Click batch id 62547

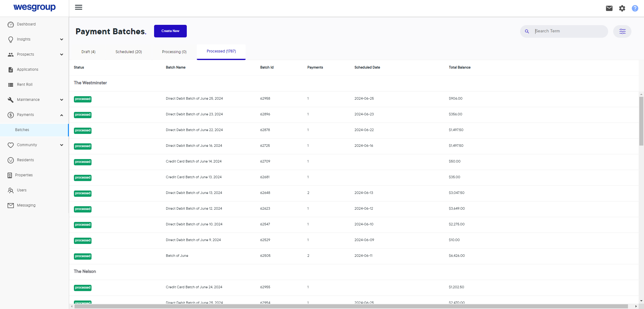tap(265, 224)
